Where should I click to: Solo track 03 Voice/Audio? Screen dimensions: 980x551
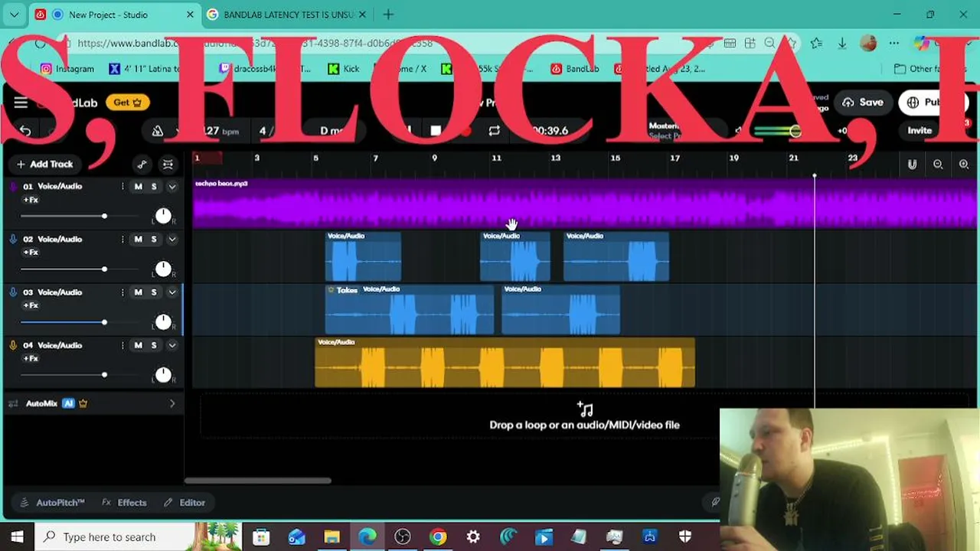pos(154,292)
